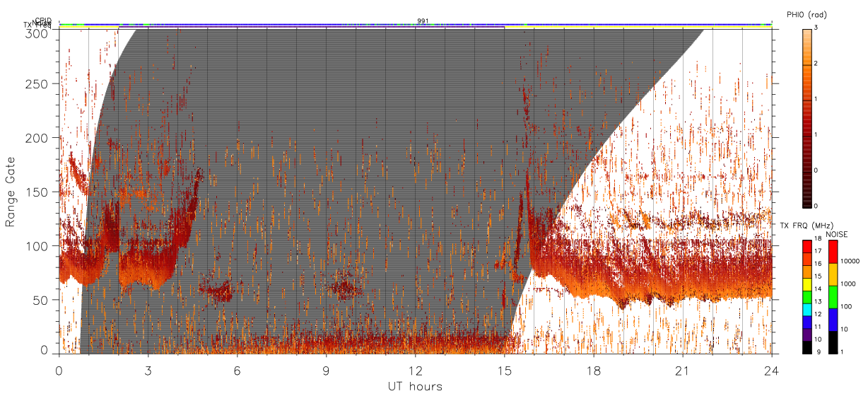Screen dimensions: 868x401
Task: Click the green 100 NOISE legend segment
Action: 833,297
